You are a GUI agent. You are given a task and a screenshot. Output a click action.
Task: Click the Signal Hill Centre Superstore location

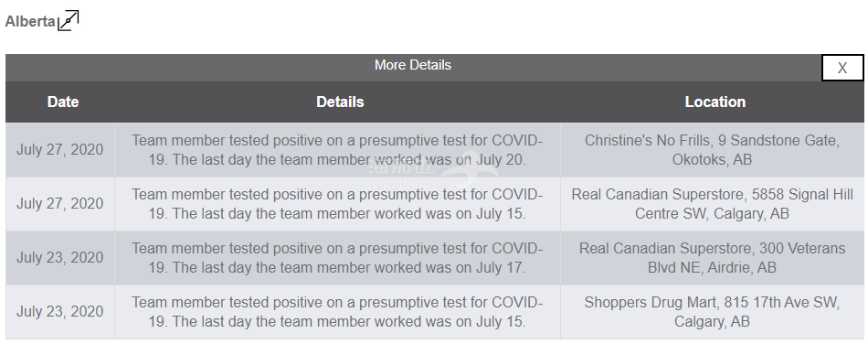[712, 204]
